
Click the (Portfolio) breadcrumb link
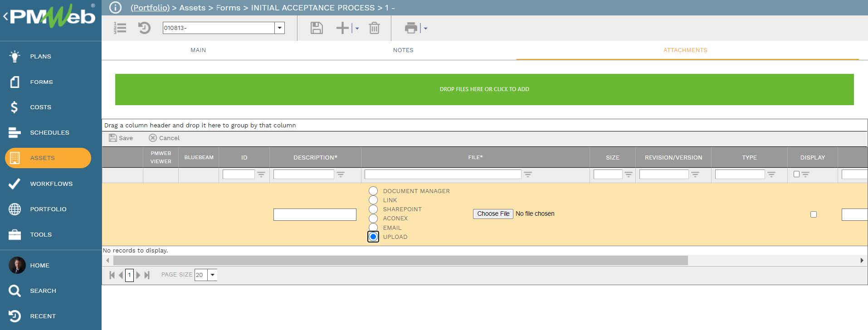pyautogui.click(x=150, y=8)
